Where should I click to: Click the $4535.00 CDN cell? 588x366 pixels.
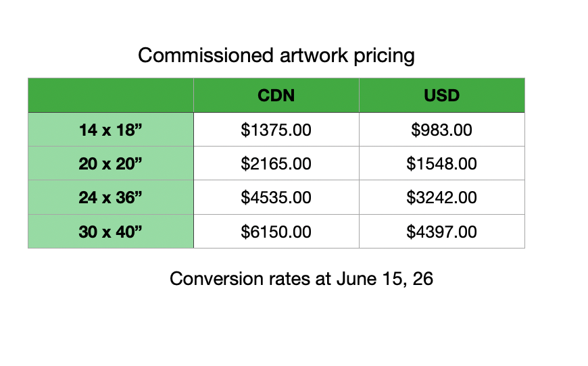point(276,197)
